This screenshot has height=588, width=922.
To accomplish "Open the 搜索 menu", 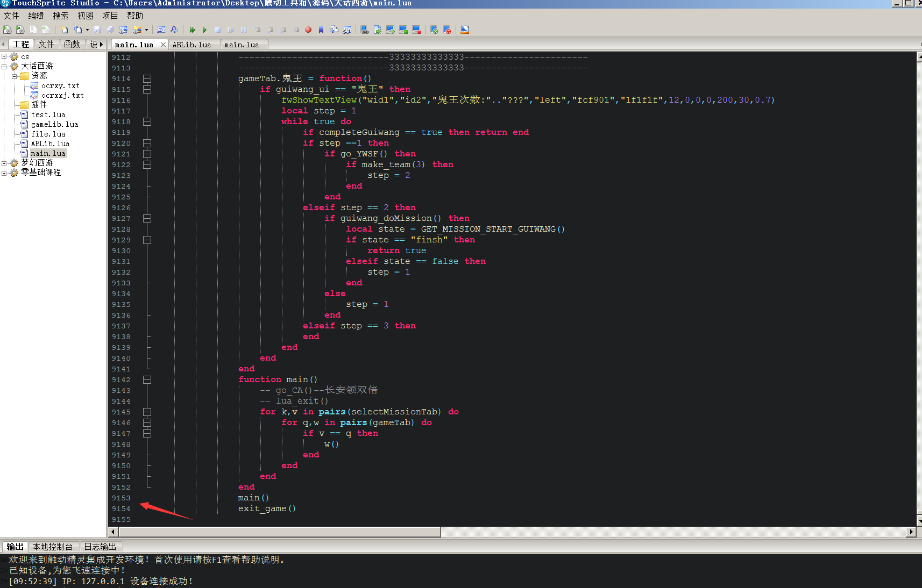I will tap(61, 16).
